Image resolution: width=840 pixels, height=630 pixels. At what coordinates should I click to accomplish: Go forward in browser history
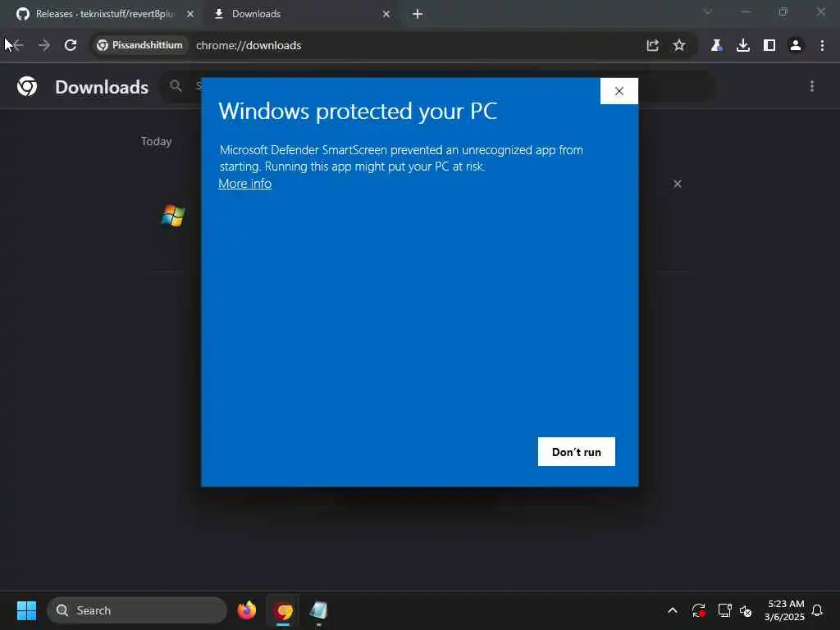(44, 46)
